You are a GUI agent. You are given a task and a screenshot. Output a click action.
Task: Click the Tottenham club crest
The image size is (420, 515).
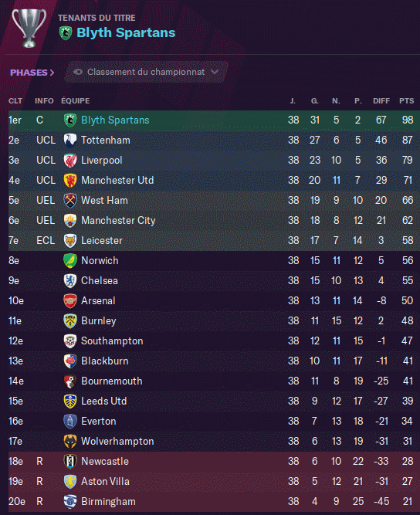point(70,141)
